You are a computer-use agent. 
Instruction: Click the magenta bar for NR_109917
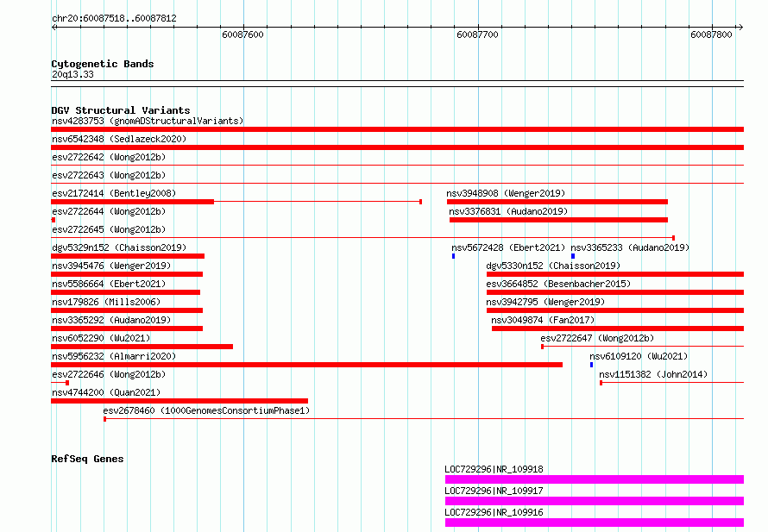pyautogui.click(x=595, y=501)
